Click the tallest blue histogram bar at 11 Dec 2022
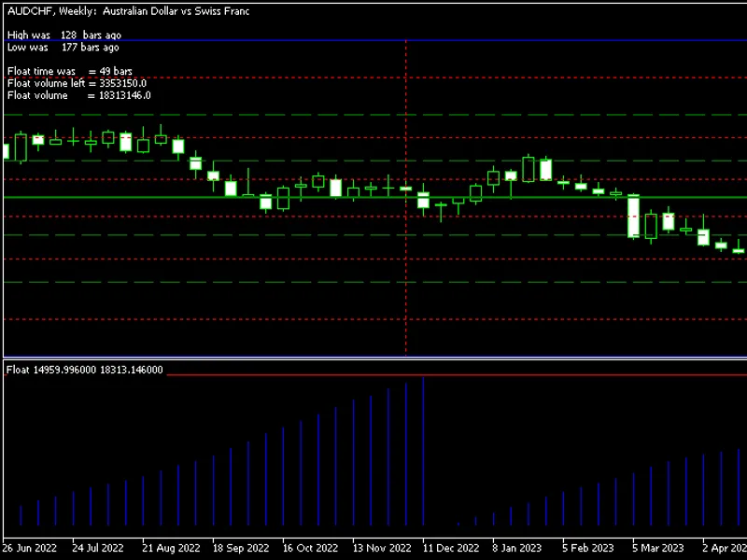The width and height of the screenshot is (747, 560). coord(424,451)
